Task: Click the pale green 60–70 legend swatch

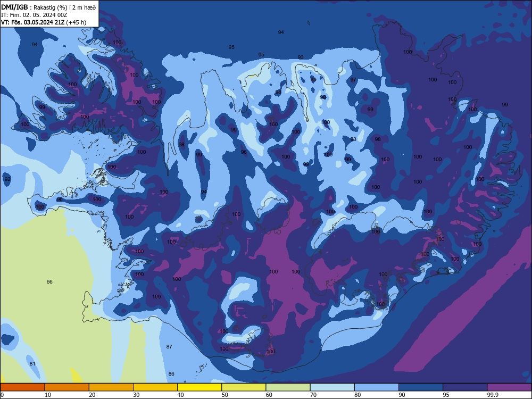Action: [x=288, y=387]
